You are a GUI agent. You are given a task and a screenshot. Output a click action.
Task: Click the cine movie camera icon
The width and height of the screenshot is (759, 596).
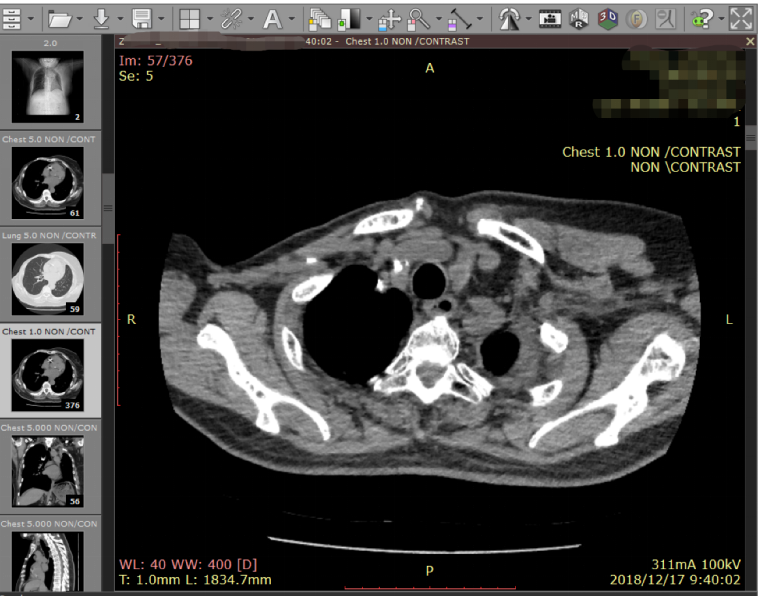tap(550, 19)
